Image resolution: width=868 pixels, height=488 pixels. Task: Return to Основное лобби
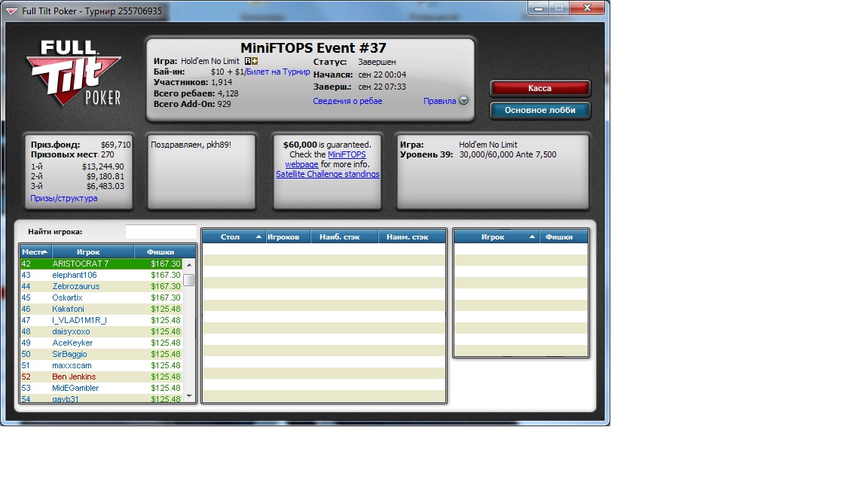coord(539,110)
